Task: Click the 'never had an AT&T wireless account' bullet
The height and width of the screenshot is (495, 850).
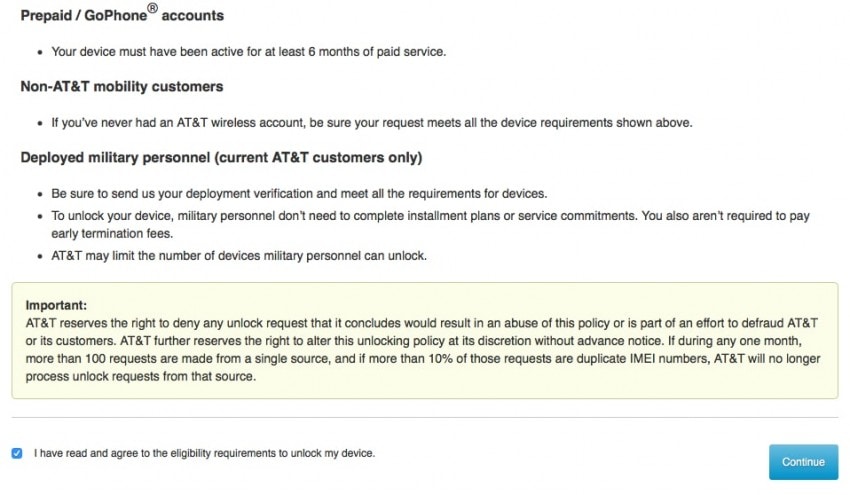Action: pos(371,122)
